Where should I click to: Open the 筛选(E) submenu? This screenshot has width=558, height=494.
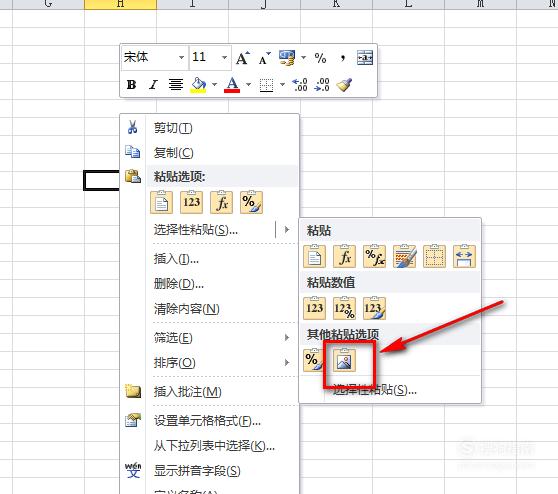[209, 337]
